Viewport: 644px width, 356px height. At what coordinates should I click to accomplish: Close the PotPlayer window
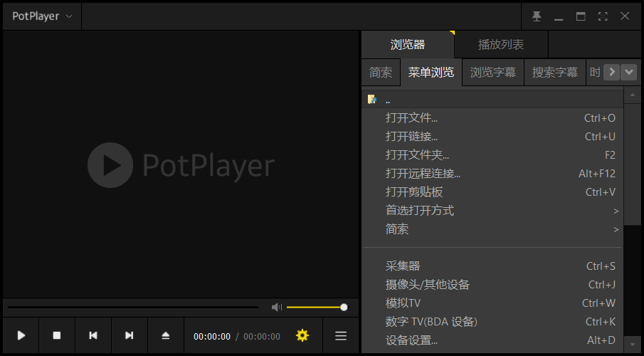click(625, 16)
